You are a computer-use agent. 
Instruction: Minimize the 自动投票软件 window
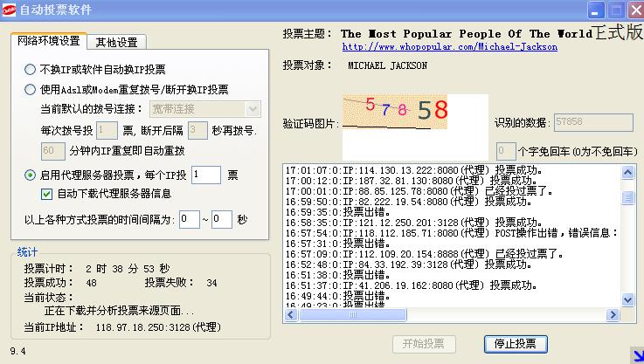pos(596,10)
